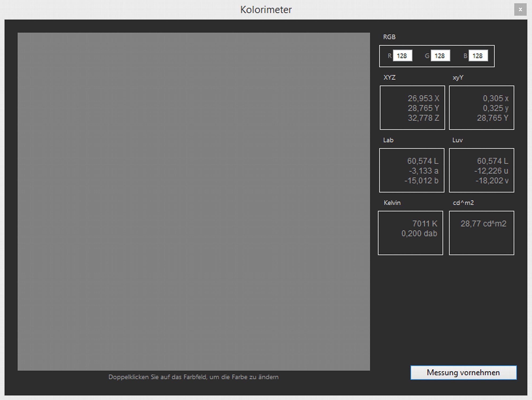532x400 pixels.
Task: Focus the R value input field
Action: (402, 56)
